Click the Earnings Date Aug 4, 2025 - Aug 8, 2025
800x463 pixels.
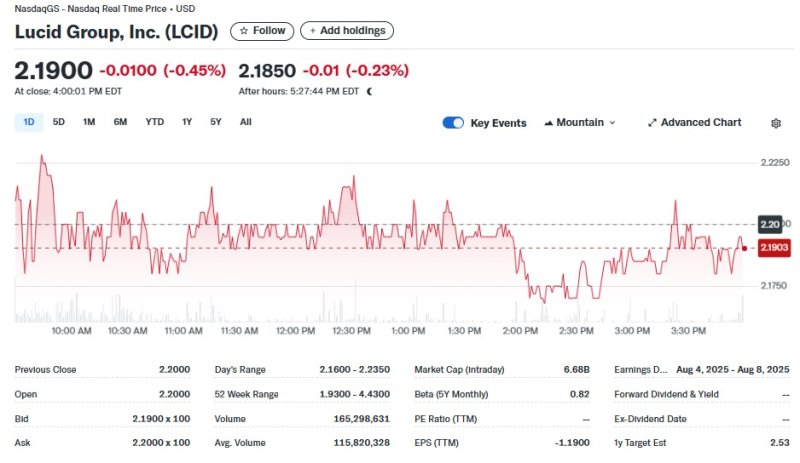coord(733,369)
